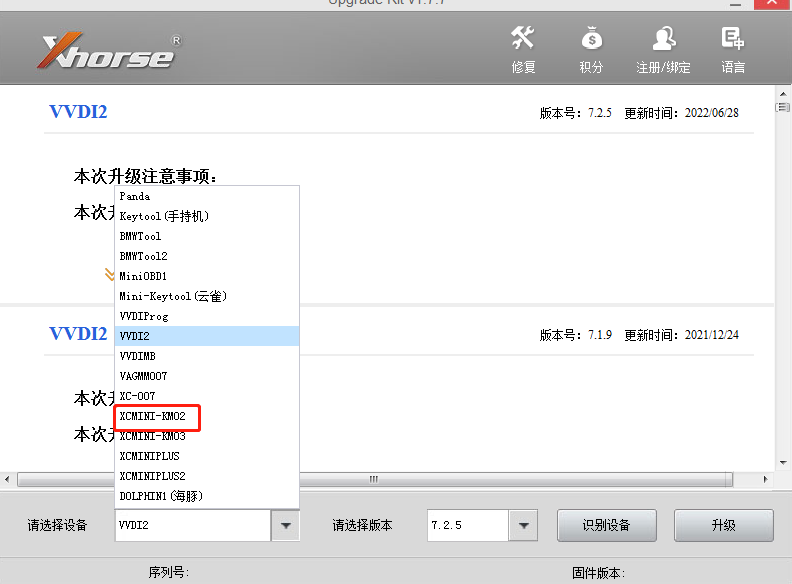Click the vertical scrollbar up arrow

pos(783,94)
